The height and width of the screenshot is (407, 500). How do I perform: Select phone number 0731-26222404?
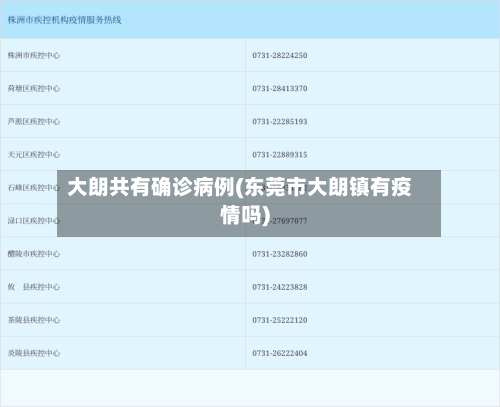coord(280,353)
